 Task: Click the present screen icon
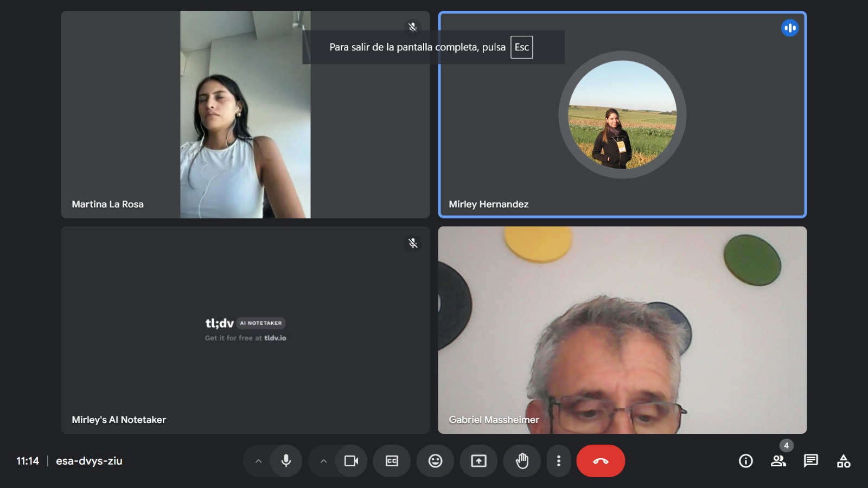click(x=478, y=461)
